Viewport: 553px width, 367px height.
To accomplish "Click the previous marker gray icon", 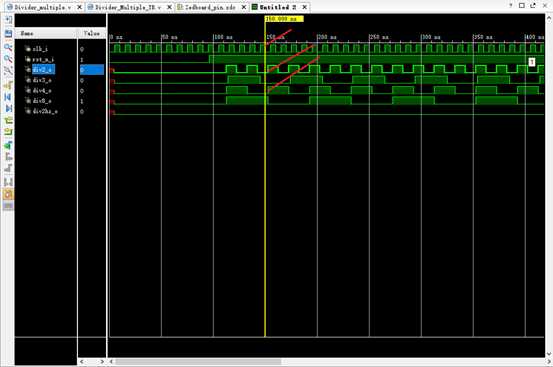I will [x=8, y=157].
